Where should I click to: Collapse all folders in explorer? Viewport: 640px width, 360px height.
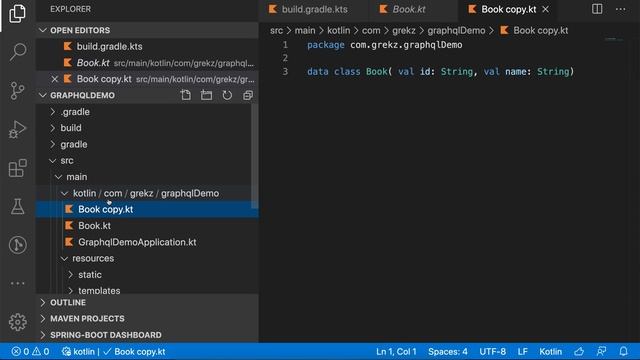248,95
